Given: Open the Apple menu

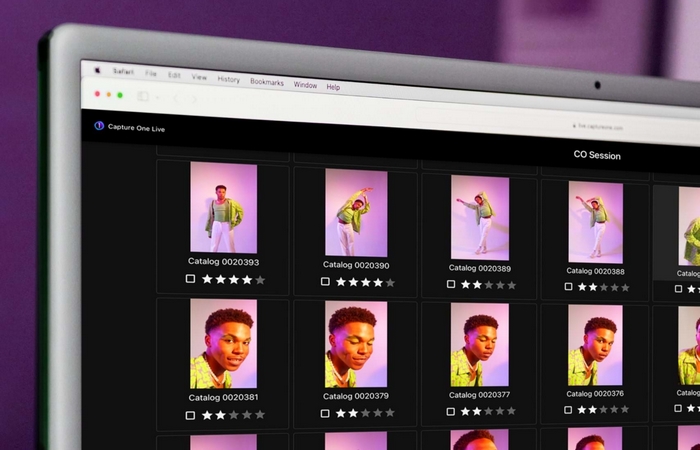Looking at the screenshot, I should coord(97,70).
